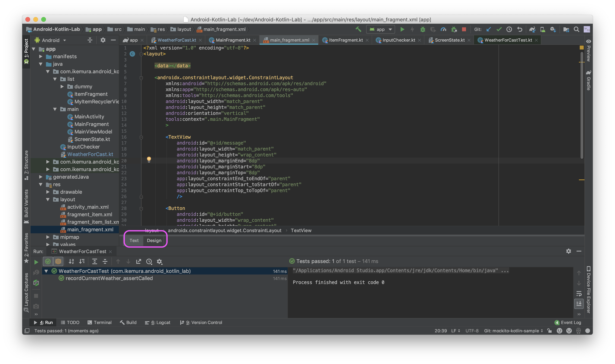The image size is (615, 364).
Task: Open the Event Log button
Action: click(x=568, y=322)
